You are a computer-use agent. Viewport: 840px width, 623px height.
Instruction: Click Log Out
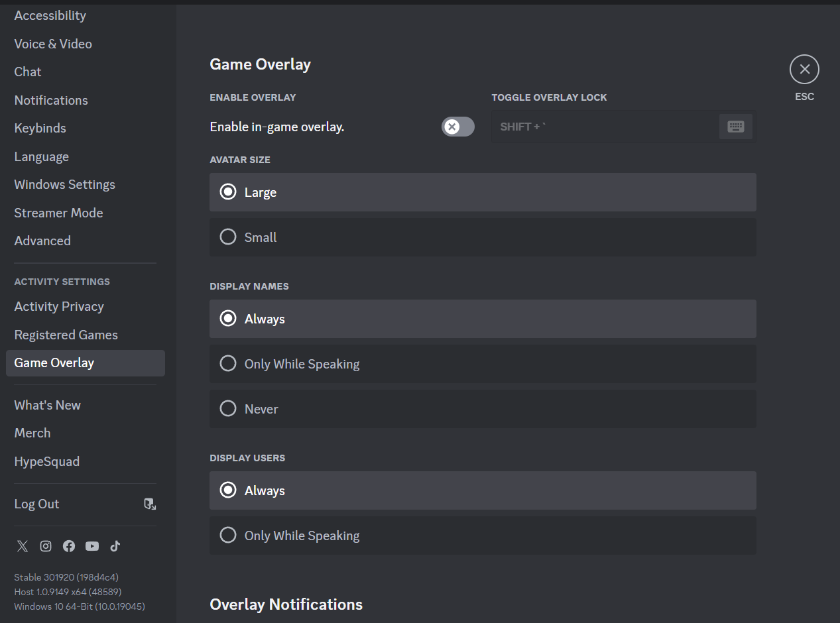pos(86,504)
